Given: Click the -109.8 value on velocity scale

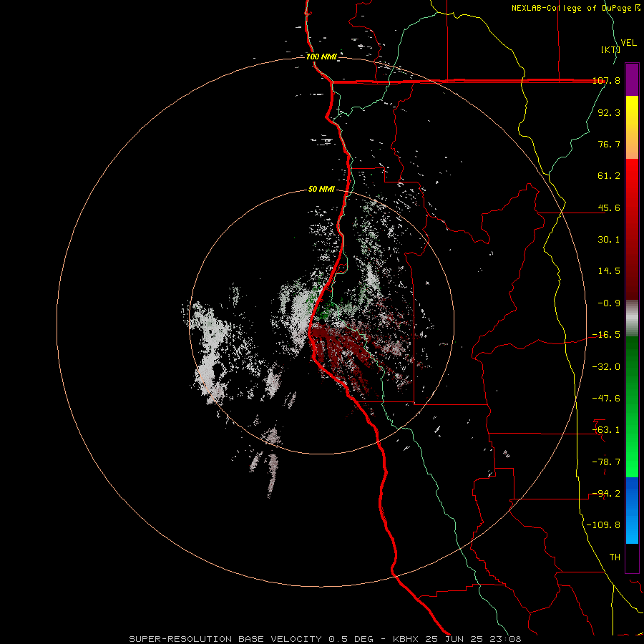Looking at the screenshot, I should point(603,525).
